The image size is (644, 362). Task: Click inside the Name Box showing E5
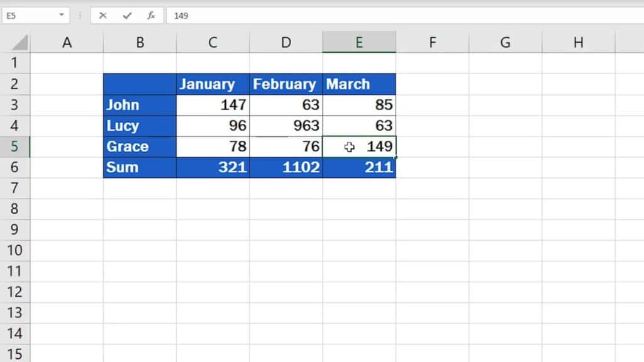[31, 15]
